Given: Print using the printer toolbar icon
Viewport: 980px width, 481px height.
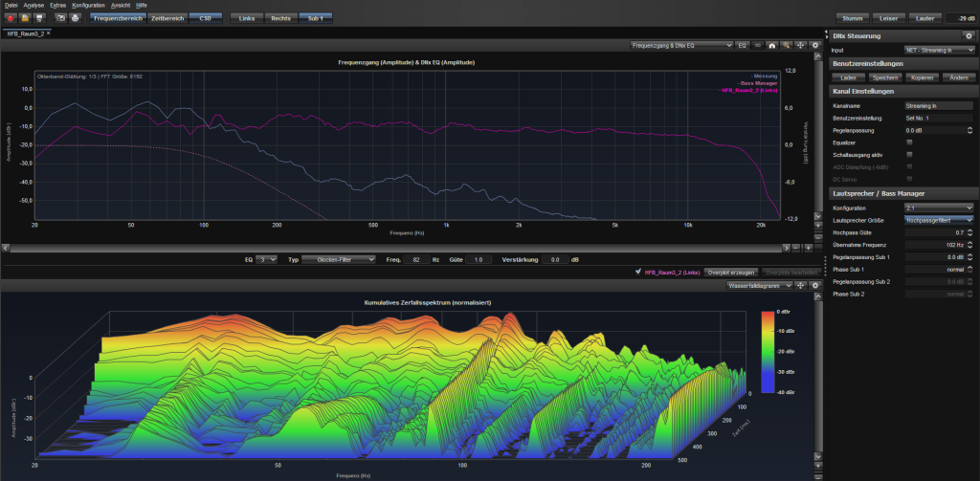Looking at the screenshot, I should click(x=75, y=18).
